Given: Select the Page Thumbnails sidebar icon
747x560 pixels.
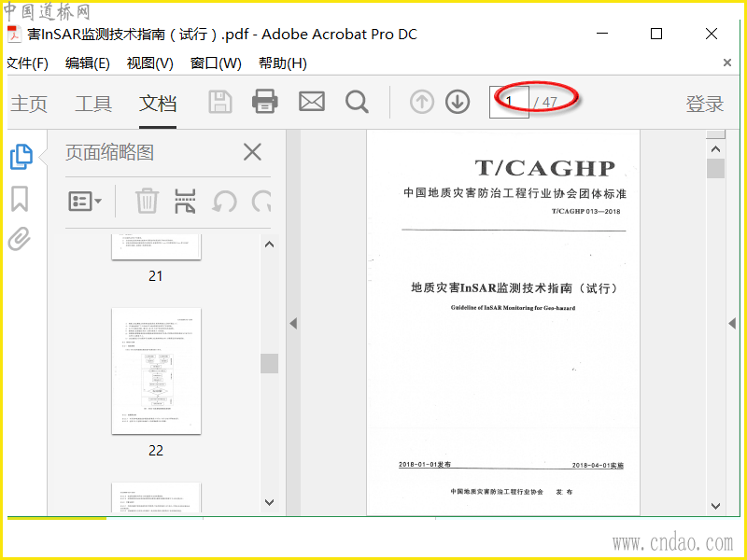Looking at the screenshot, I should pos(21,156).
